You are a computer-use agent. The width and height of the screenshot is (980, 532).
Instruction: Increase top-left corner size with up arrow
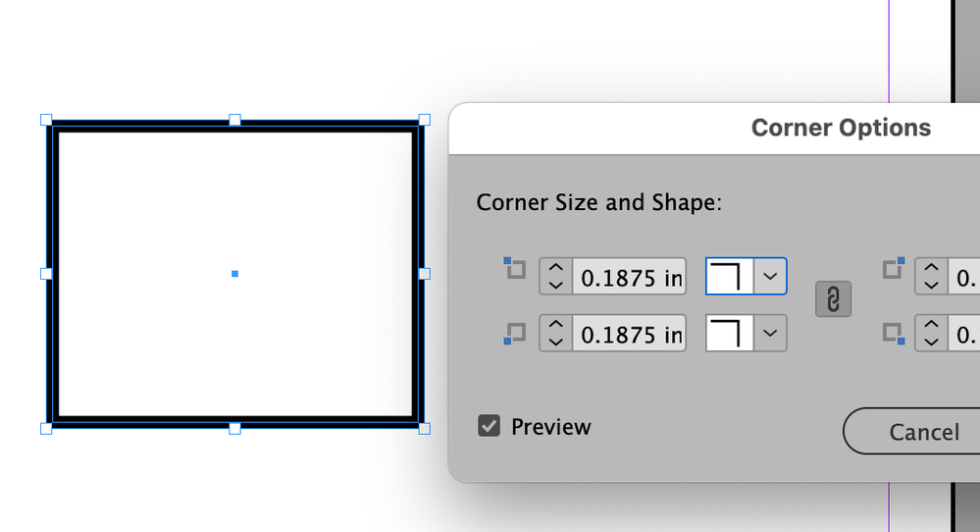pos(555,269)
